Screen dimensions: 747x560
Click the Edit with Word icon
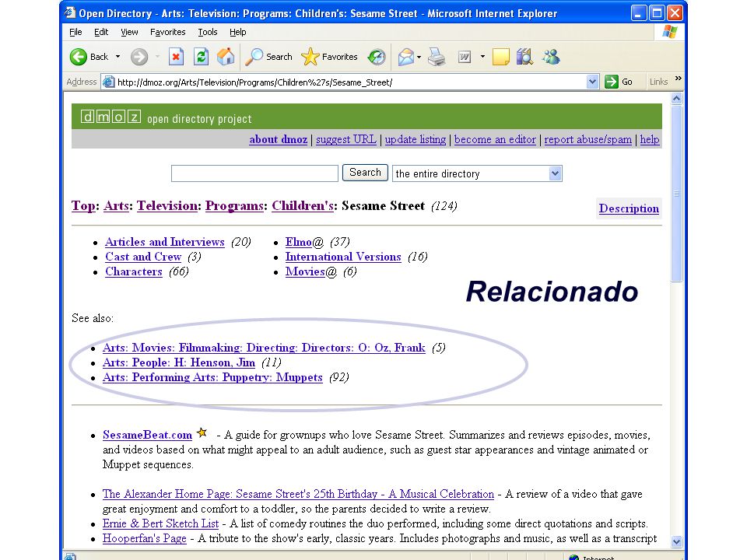pyautogui.click(x=465, y=57)
